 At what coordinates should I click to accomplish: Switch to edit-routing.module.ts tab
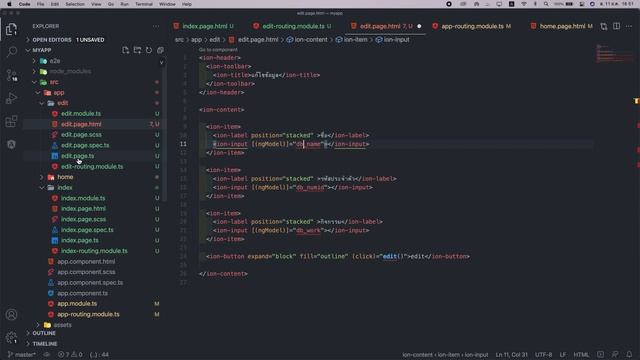[x=292, y=26]
